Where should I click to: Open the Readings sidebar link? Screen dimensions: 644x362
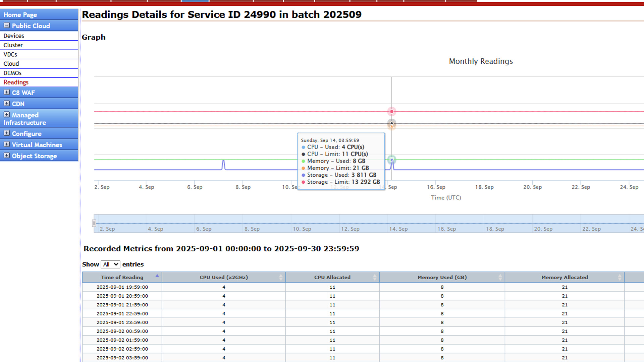click(x=16, y=82)
